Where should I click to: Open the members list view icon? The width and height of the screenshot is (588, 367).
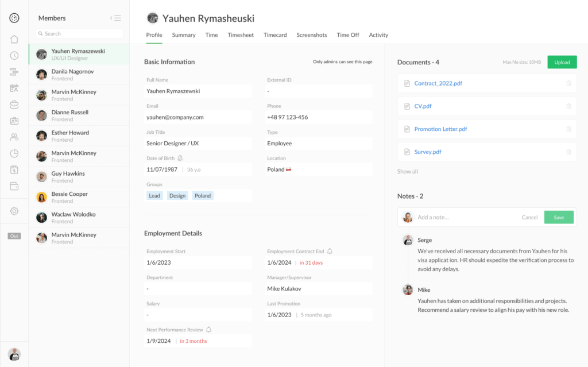[119, 17]
